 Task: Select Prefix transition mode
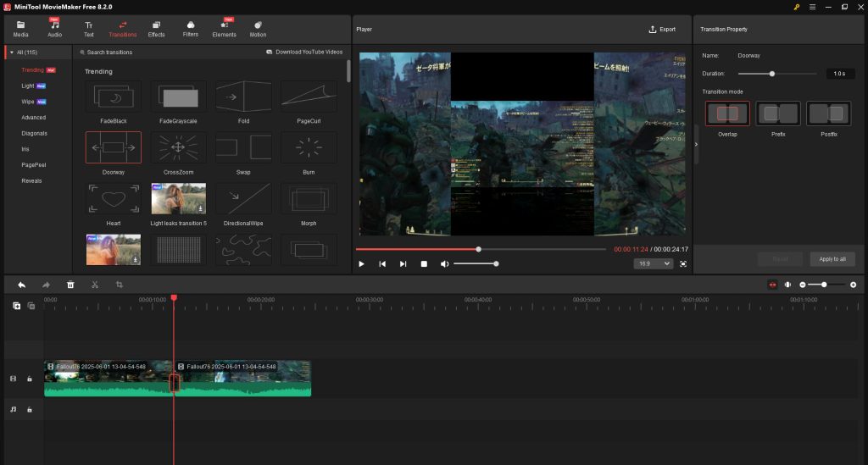coord(778,113)
